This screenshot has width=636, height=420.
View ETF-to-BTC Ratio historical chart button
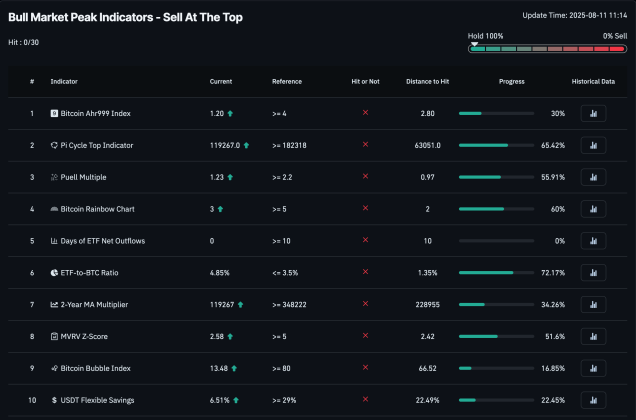pyautogui.click(x=593, y=272)
